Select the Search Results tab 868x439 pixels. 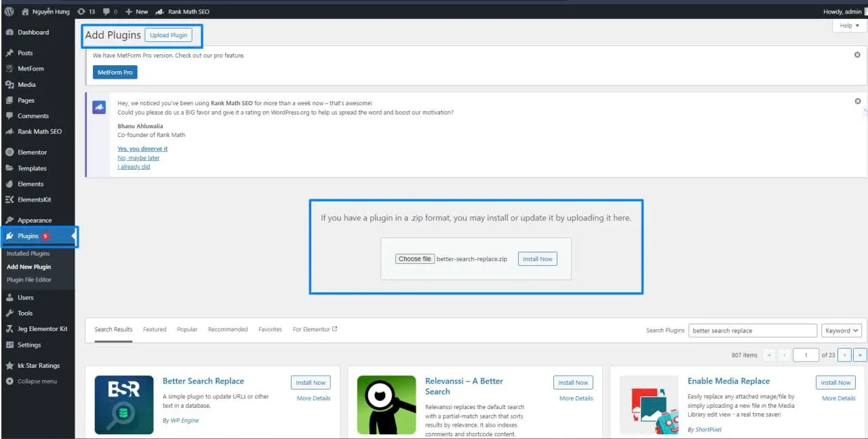point(113,330)
